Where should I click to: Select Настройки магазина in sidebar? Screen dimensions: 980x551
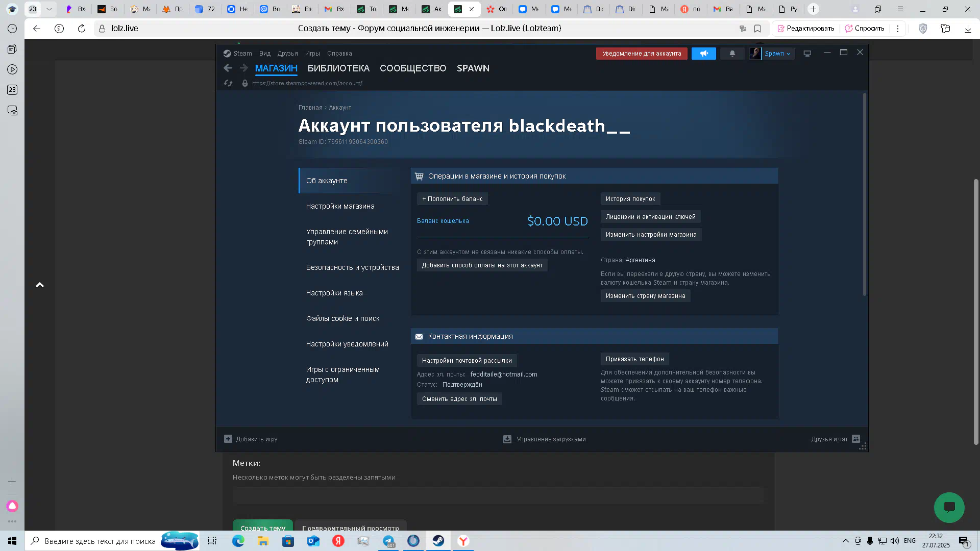click(340, 206)
